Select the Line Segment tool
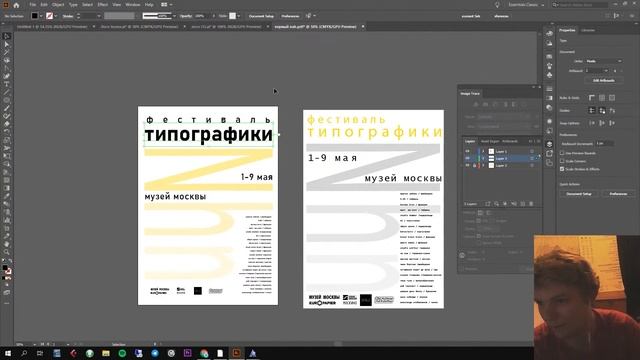The height and width of the screenshot is (360, 640). (7, 92)
